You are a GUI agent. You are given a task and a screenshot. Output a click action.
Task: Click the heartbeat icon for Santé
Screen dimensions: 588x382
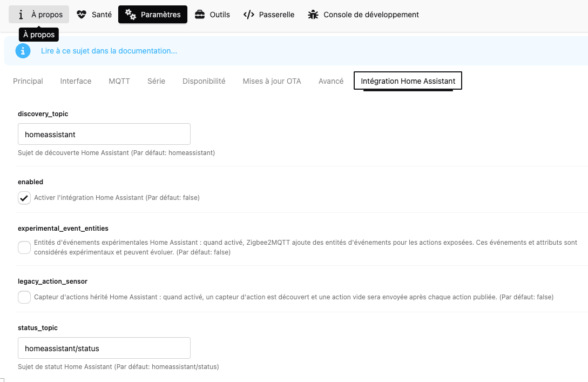82,15
